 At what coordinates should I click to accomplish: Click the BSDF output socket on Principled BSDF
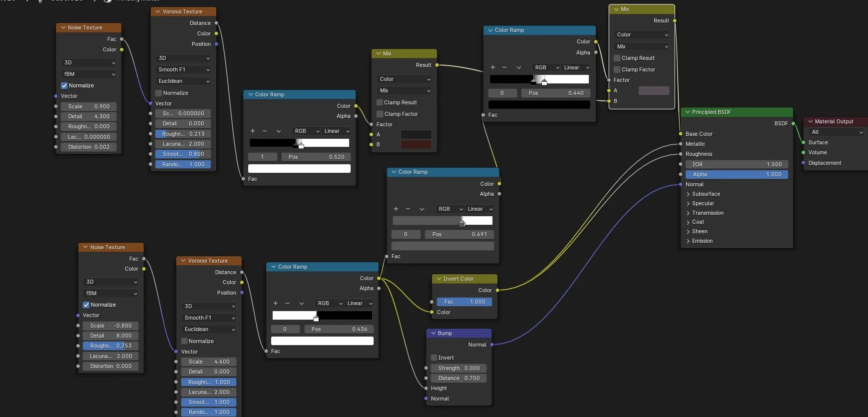click(794, 123)
